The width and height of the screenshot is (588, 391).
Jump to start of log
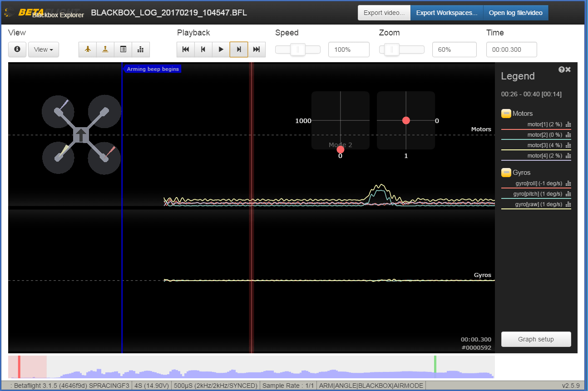[186, 49]
